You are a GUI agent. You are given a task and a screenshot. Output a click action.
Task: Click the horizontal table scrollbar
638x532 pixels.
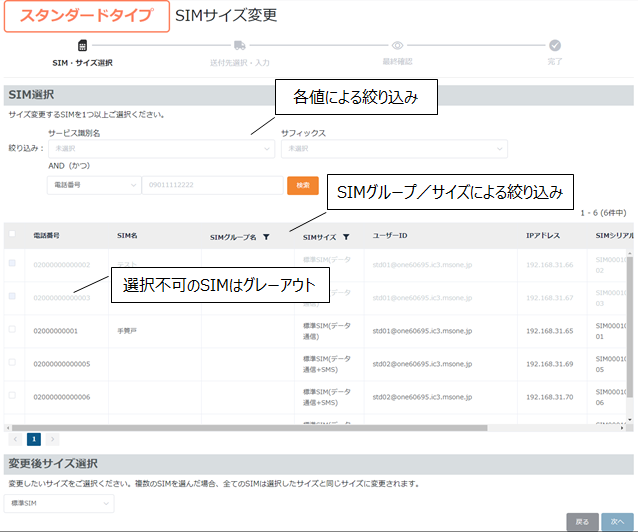[249, 428]
